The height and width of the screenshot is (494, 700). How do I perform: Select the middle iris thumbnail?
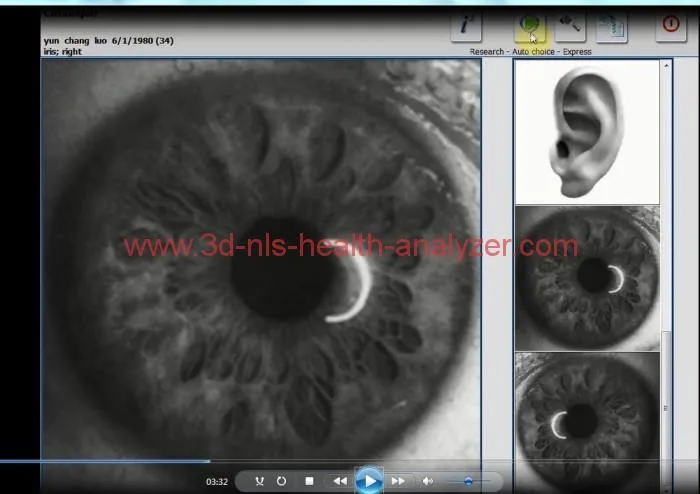point(587,278)
